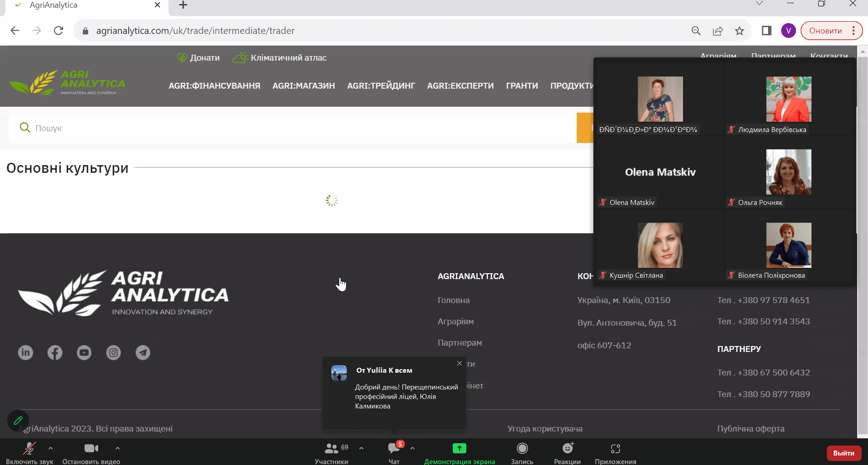Open the Facebook footer icon
This screenshot has height=465, width=868.
55,352
